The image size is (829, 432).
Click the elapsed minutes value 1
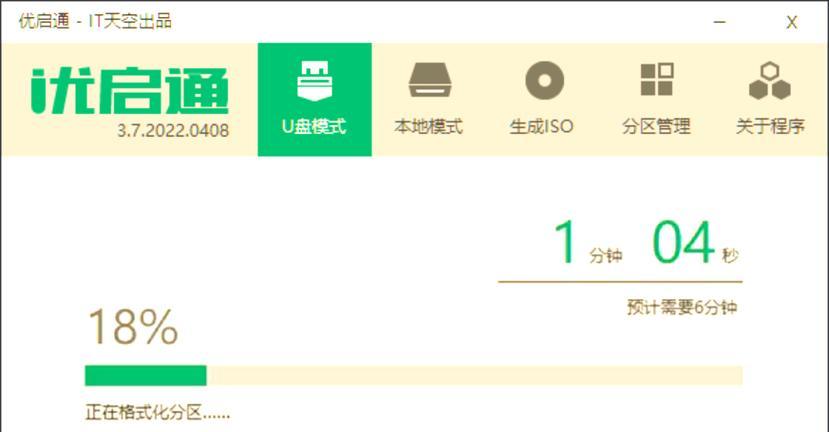point(566,242)
